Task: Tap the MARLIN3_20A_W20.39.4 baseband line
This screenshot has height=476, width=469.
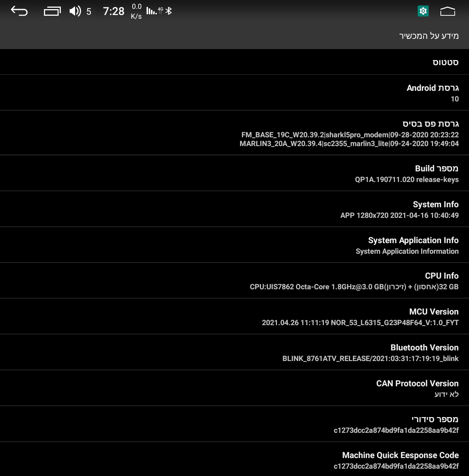Action: (x=349, y=144)
